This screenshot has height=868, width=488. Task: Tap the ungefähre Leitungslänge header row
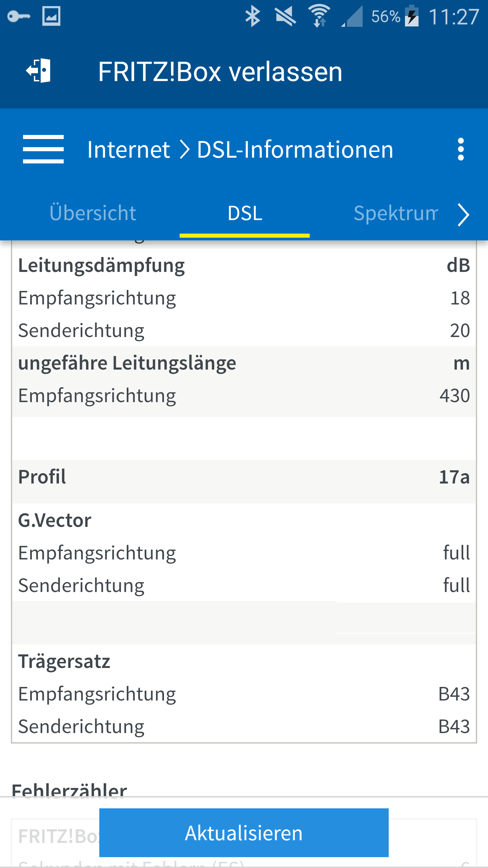coord(244,363)
